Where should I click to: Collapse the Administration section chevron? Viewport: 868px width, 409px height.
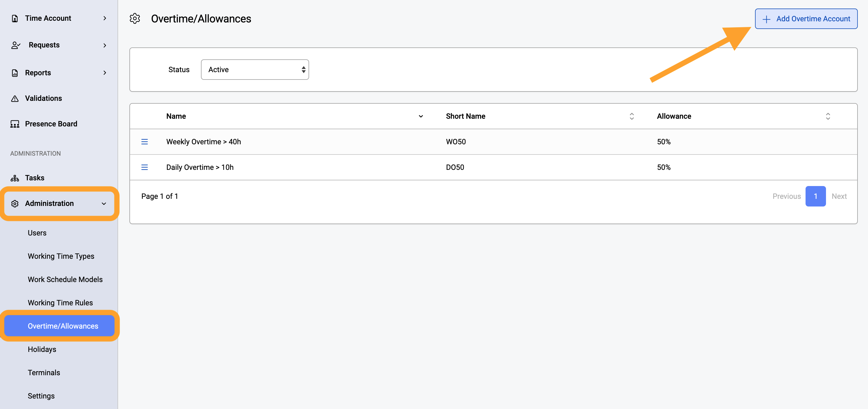104,204
